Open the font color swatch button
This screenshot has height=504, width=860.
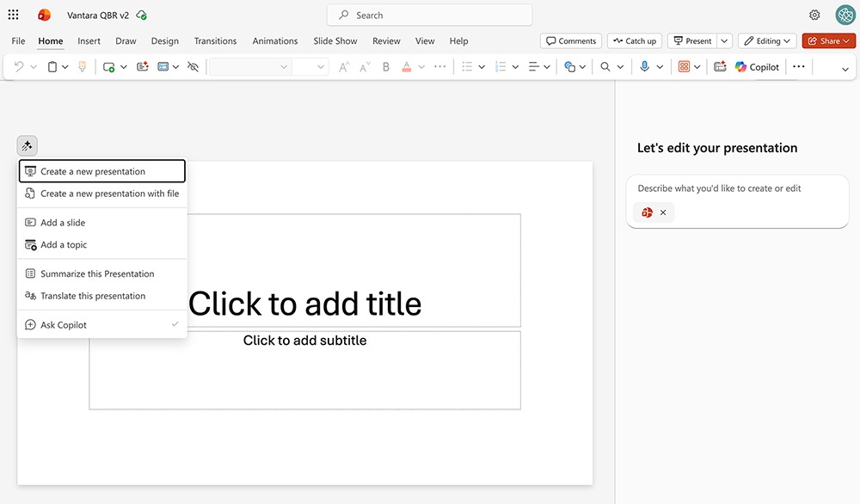(x=407, y=67)
